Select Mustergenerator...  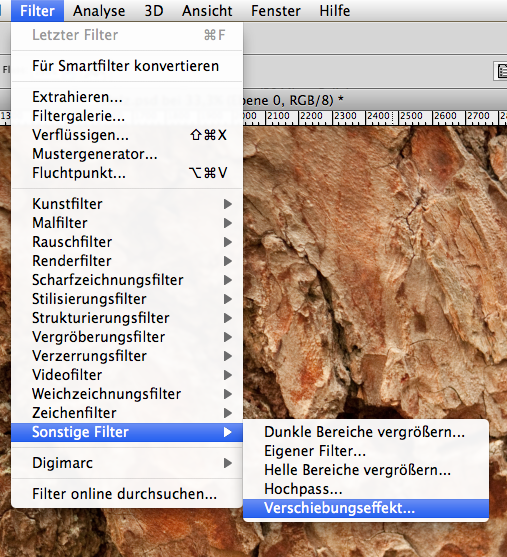[x=127, y=154]
